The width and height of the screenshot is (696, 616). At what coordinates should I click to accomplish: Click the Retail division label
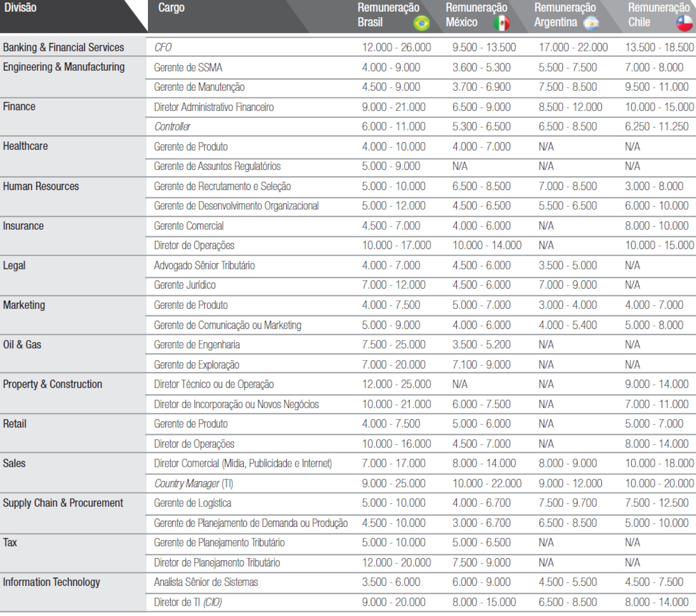[x=15, y=424]
